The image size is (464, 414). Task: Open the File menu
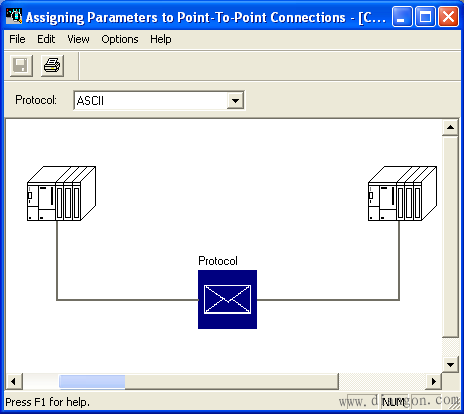pos(17,39)
